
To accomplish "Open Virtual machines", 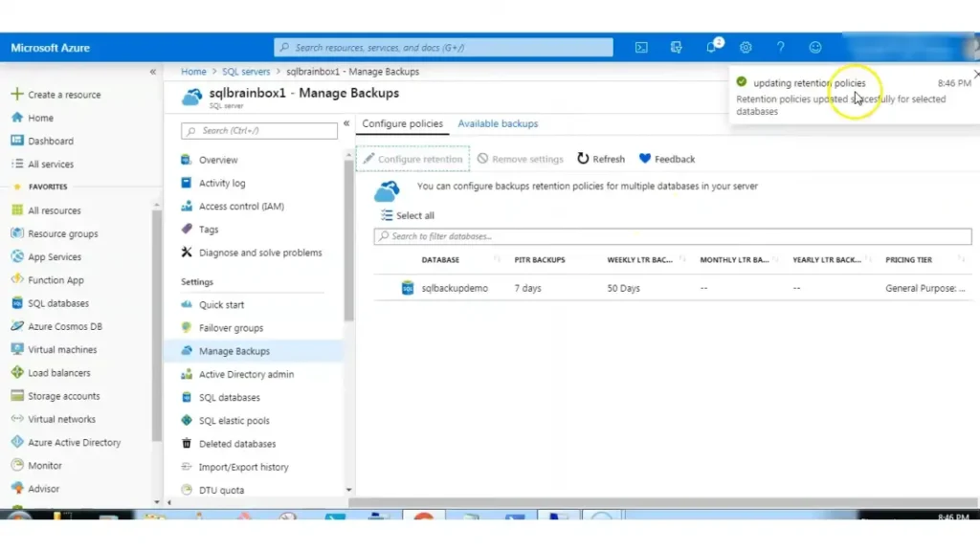I will 54,349.
